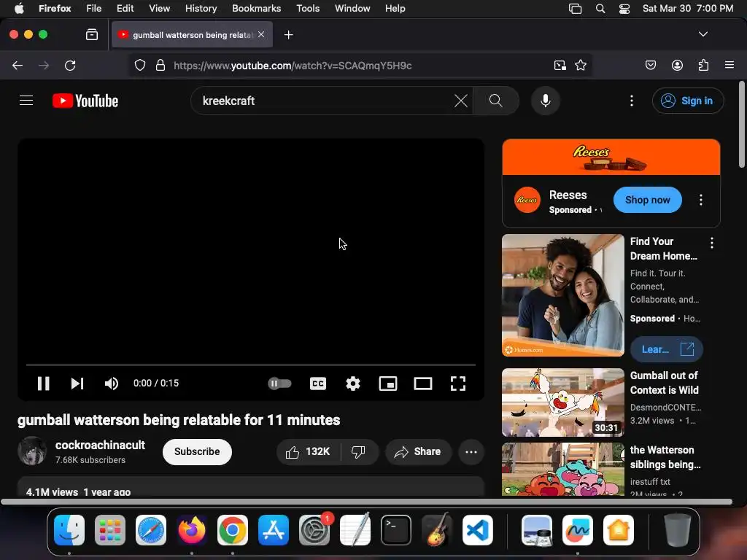747x560 pixels.
Task: Click the Sign in button
Action: coord(687,101)
